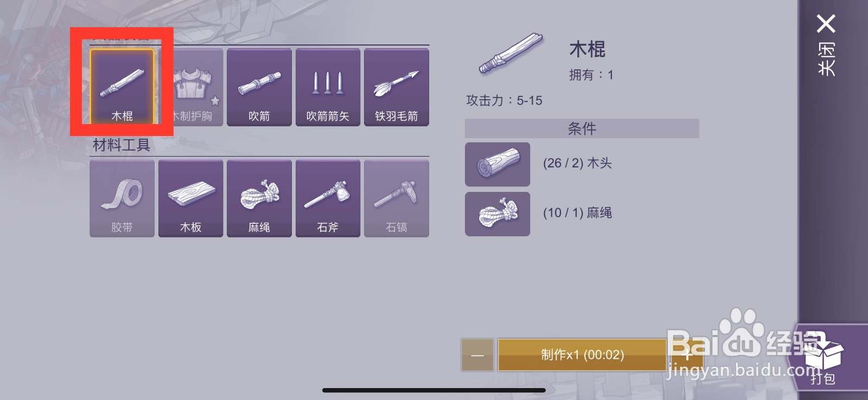Tap the 木头 wood material requirement icon
The height and width of the screenshot is (400, 868).
(x=497, y=164)
